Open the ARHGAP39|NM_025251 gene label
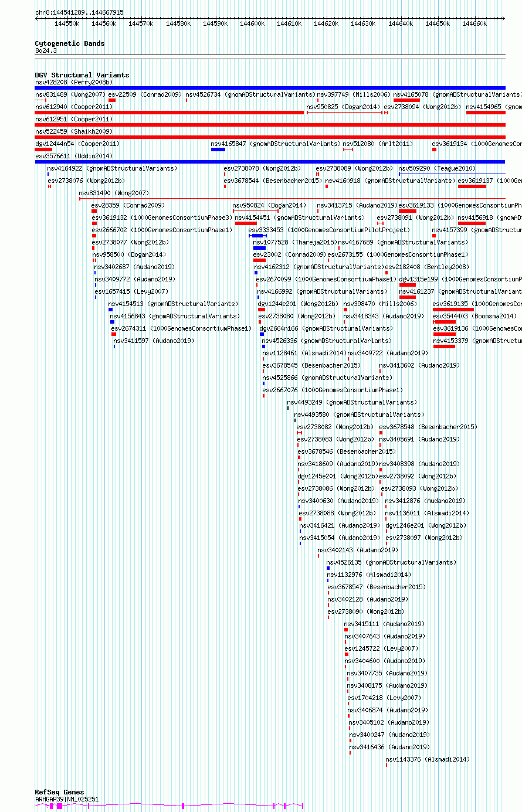The height and width of the screenshot is (812, 522). 67,799
